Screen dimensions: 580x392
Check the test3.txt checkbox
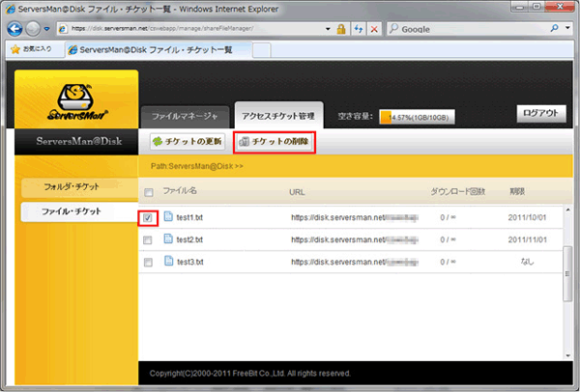(x=148, y=263)
